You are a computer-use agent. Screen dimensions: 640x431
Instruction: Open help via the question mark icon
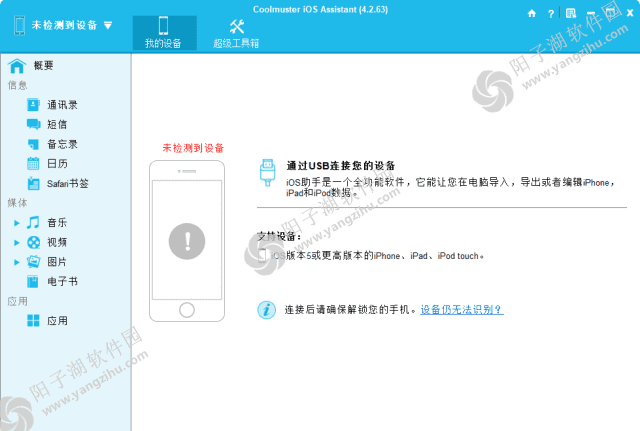[x=551, y=14]
